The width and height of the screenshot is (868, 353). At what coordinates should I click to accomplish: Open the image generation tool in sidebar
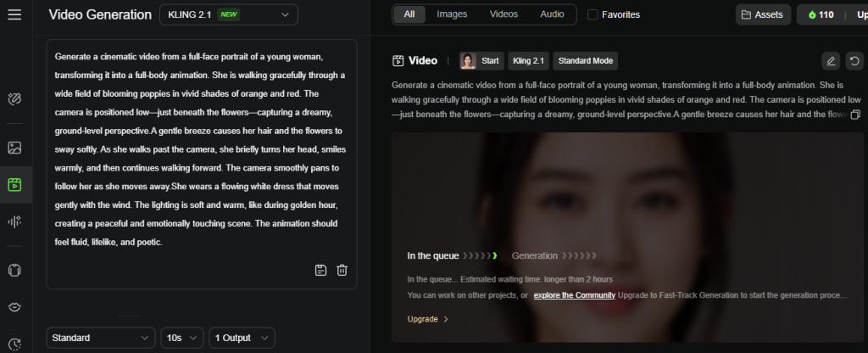point(14,148)
